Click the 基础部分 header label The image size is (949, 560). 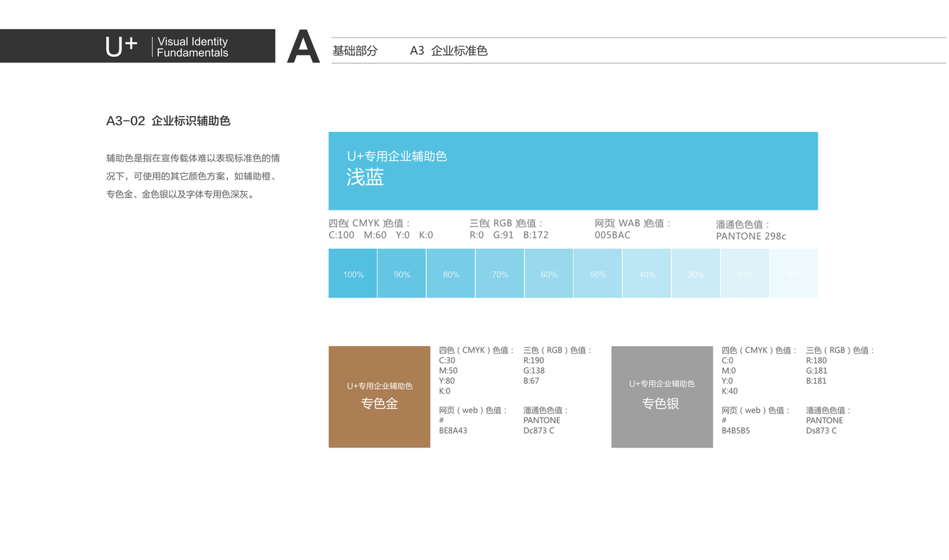(x=355, y=51)
